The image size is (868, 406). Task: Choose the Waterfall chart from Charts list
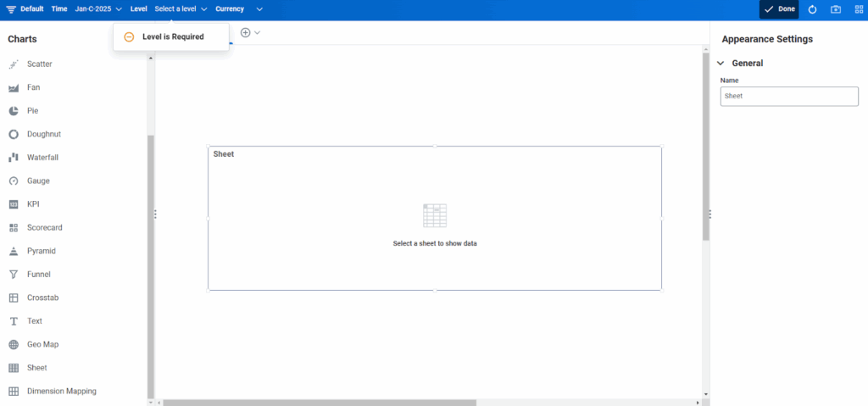coord(42,158)
